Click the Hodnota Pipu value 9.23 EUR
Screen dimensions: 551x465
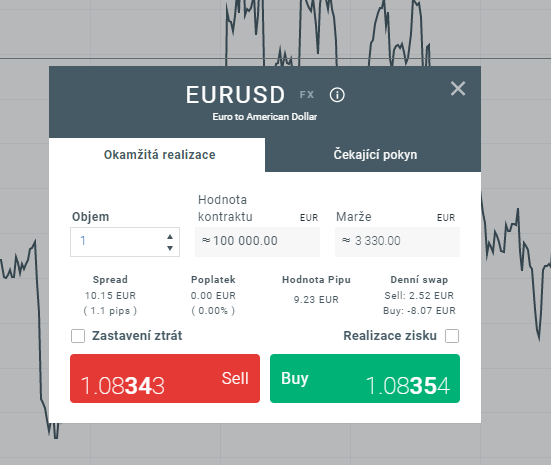(x=316, y=299)
